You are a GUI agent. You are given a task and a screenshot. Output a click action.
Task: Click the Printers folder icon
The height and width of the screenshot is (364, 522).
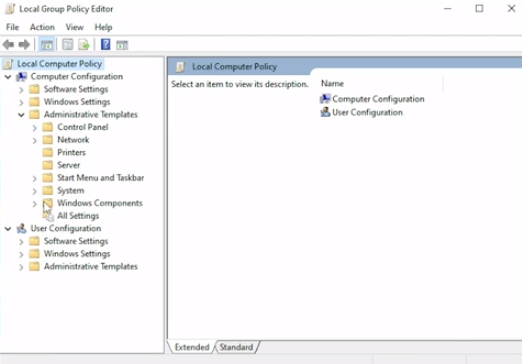pos(48,153)
